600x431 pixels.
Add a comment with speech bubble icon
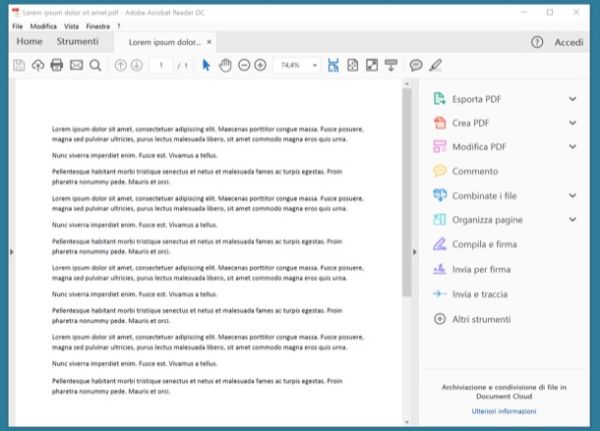416,65
